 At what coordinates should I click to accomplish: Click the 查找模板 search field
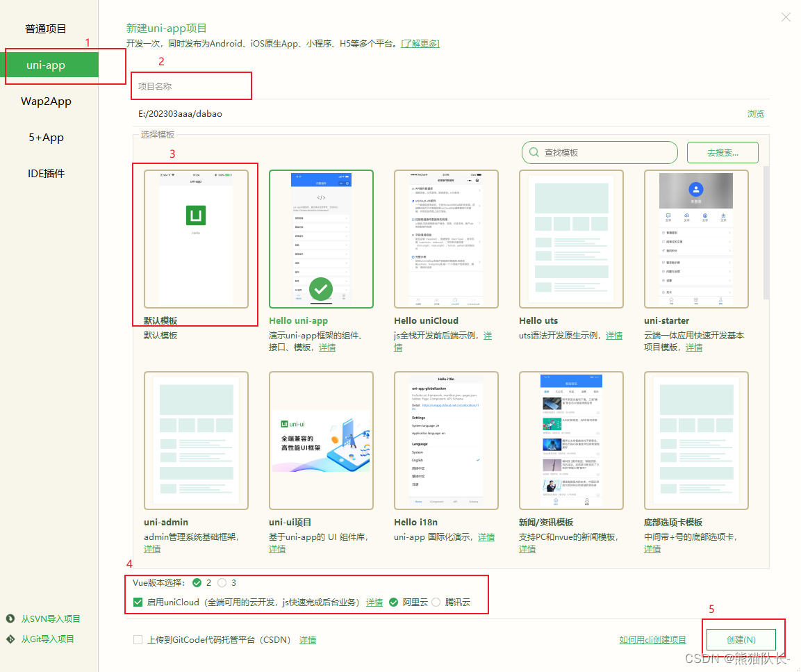pyautogui.click(x=600, y=152)
